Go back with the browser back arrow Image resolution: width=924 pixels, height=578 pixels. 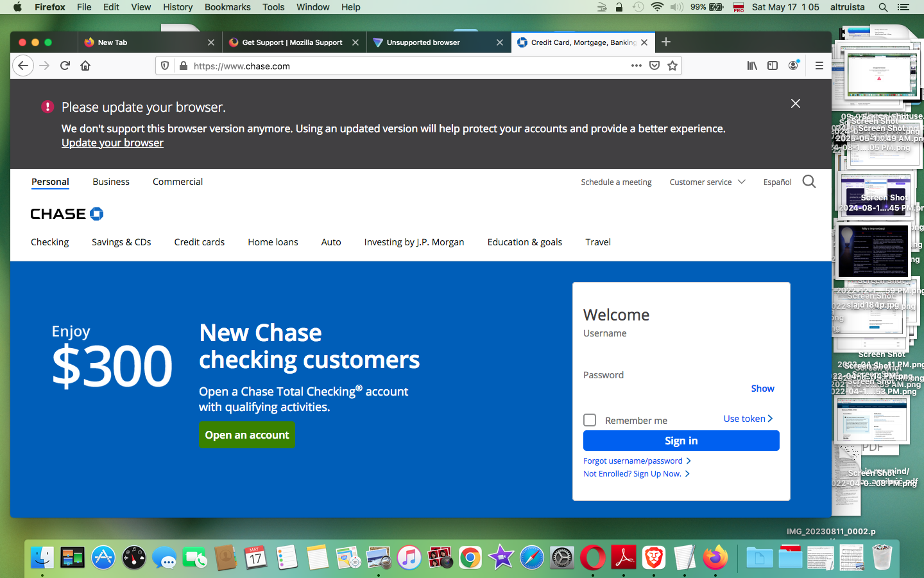click(x=23, y=66)
